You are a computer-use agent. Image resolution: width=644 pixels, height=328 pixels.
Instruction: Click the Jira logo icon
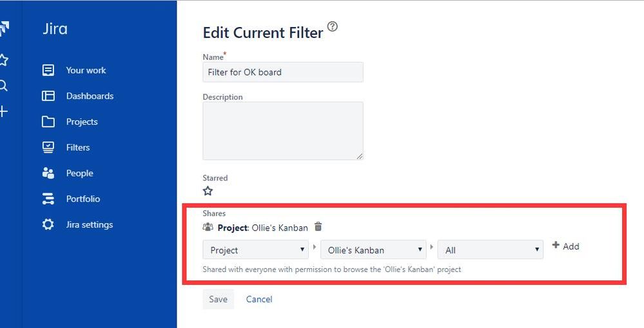pos(4,30)
